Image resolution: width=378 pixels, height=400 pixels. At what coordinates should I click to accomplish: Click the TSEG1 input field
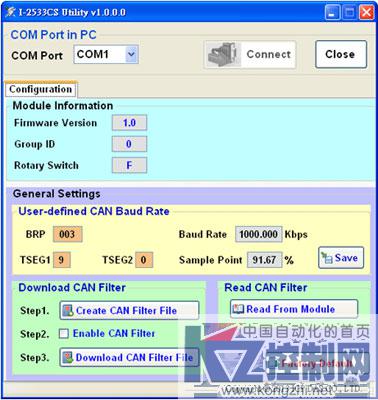[61, 260]
